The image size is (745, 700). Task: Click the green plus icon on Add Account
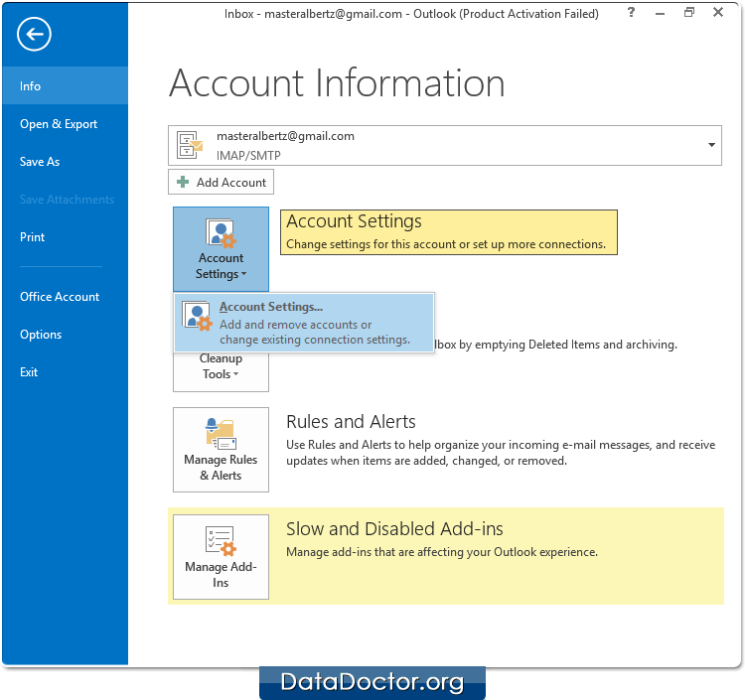pyautogui.click(x=183, y=182)
